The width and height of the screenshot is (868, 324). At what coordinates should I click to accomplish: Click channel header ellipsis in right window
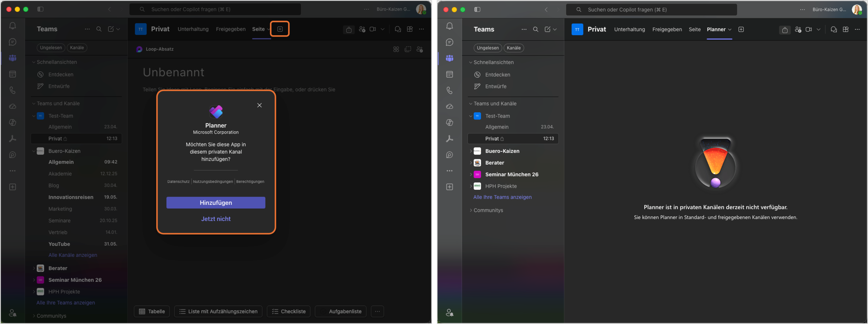(857, 29)
